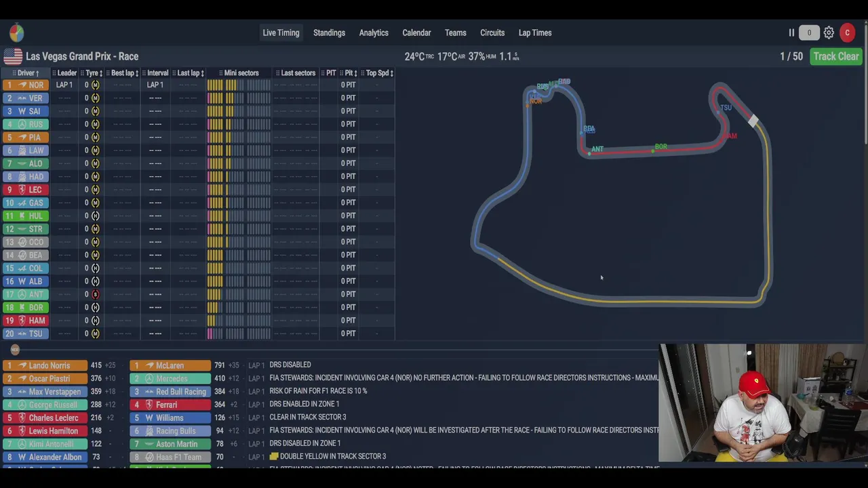
Task: Click NOR's mini sector bars
Action: click(239, 85)
